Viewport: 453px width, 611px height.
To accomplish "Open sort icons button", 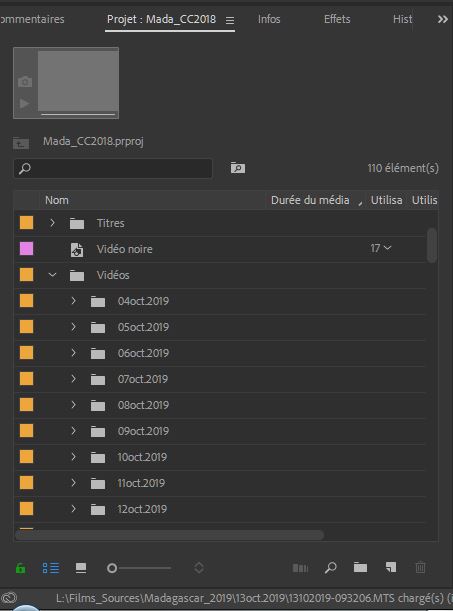I will [x=199, y=568].
